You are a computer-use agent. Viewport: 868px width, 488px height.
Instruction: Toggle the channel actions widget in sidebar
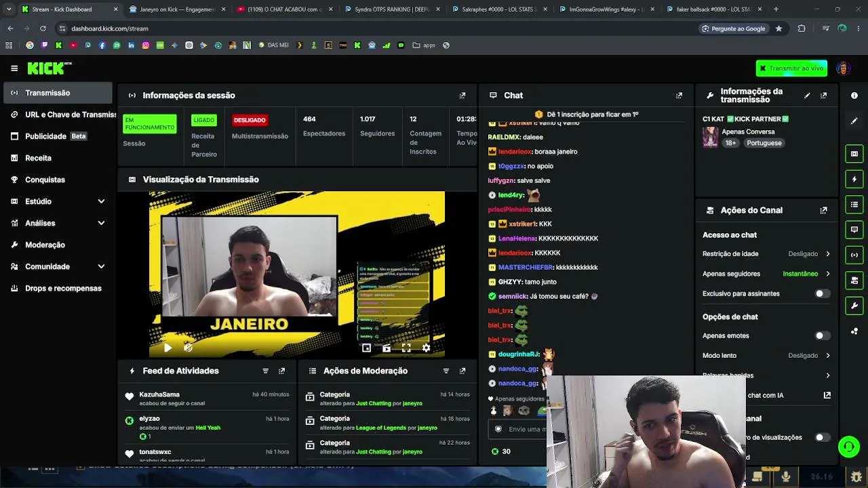pyautogui.click(x=854, y=281)
